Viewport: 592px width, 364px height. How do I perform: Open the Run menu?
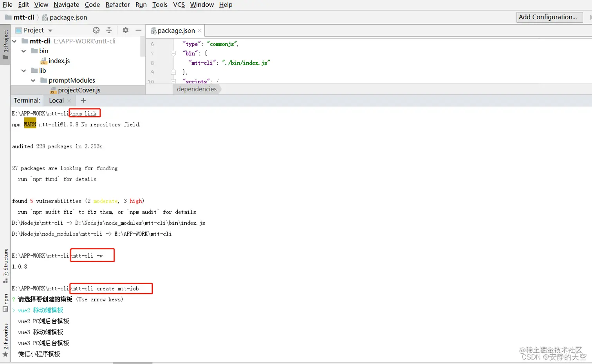tap(141, 5)
